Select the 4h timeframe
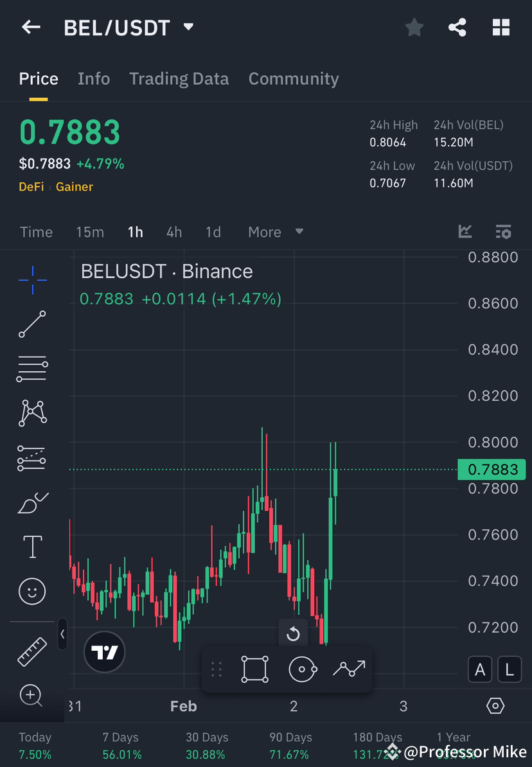The width and height of the screenshot is (532, 767). click(173, 232)
